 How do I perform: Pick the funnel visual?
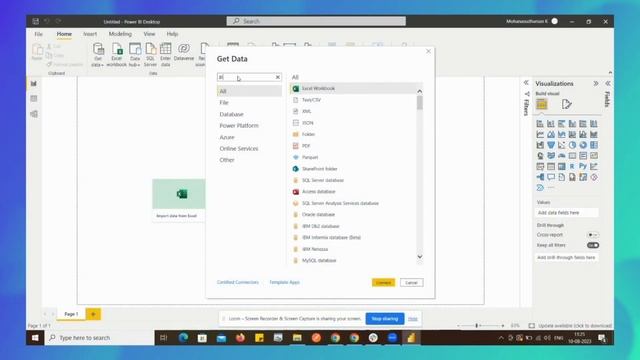coord(551,145)
